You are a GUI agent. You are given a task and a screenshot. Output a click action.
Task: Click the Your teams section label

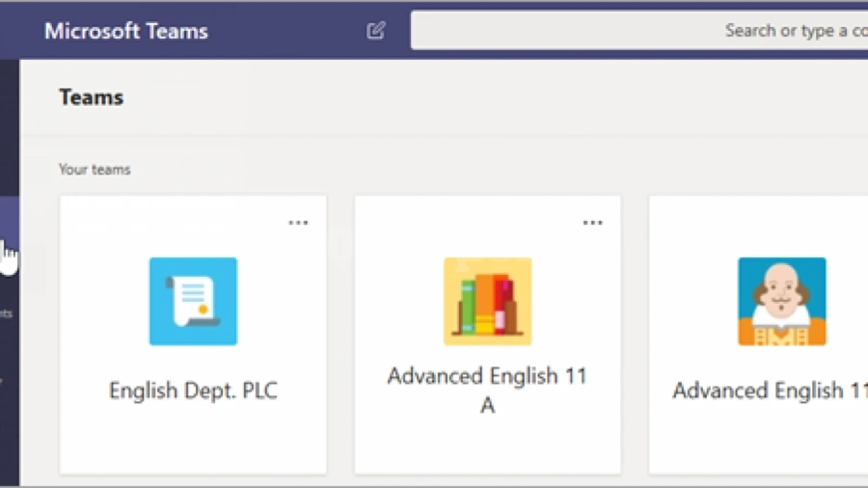coord(95,170)
